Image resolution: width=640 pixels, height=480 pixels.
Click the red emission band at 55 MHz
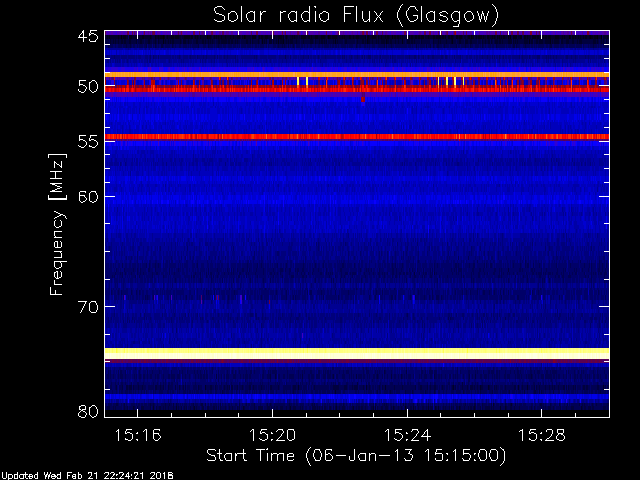[357, 137]
